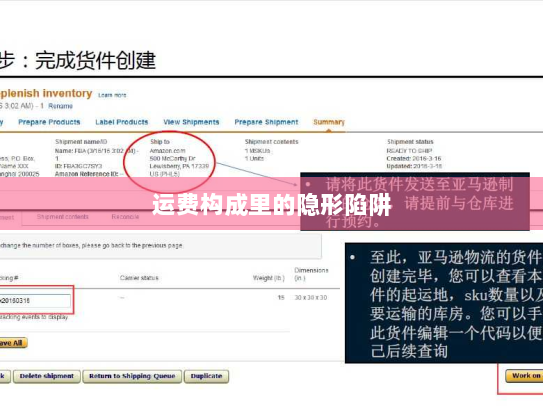Click the Created: 2016-3-16 text

414,158
